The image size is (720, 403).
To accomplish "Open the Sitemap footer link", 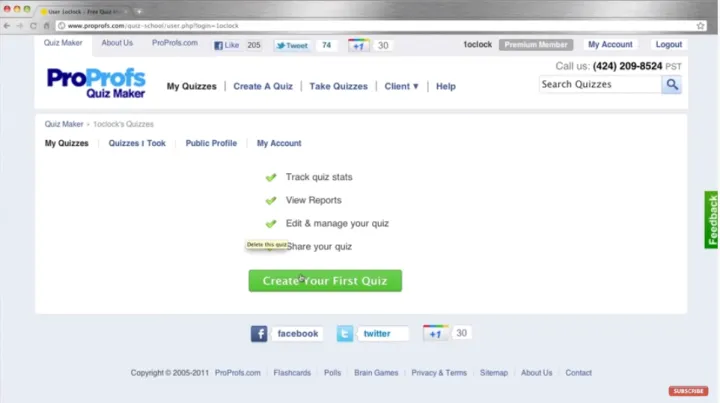I will point(494,373).
